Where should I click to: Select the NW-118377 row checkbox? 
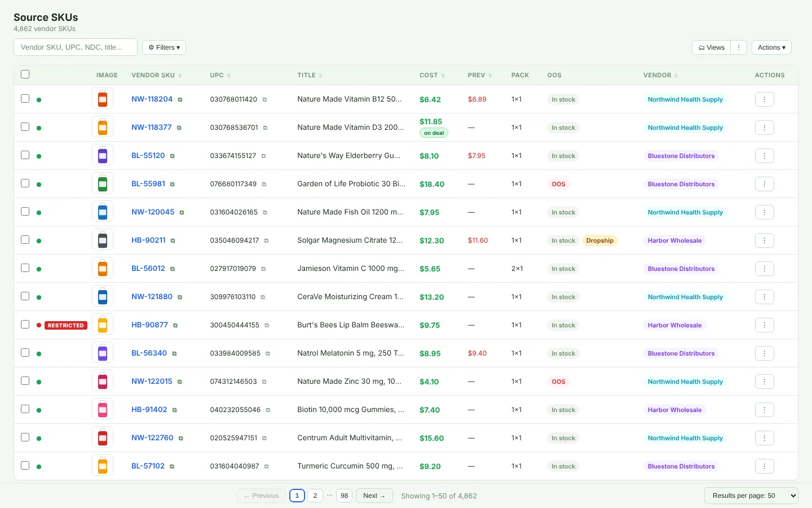25,126
